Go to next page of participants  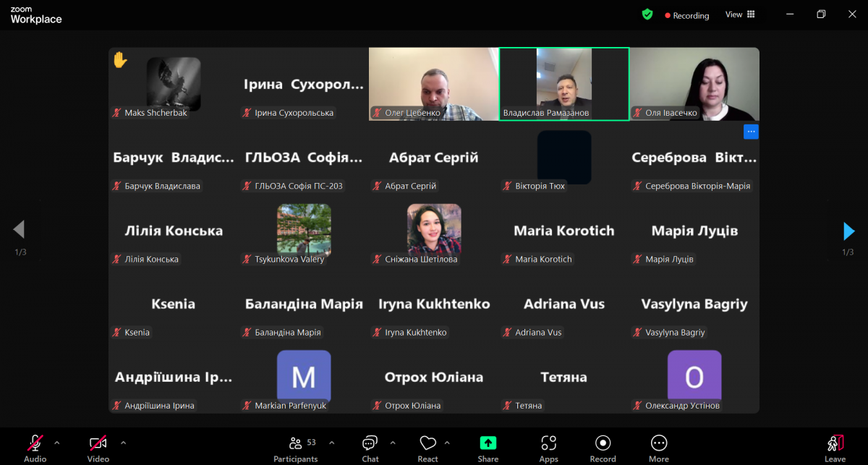click(x=848, y=231)
